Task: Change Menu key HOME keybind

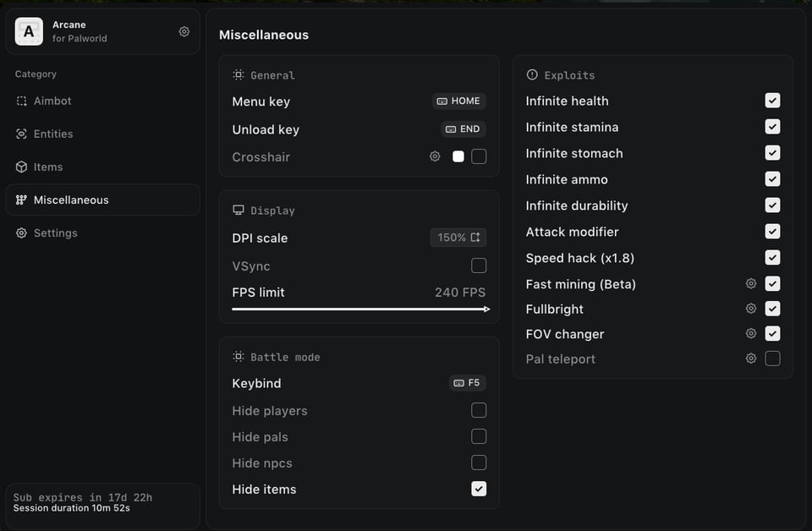Action: (458, 101)
